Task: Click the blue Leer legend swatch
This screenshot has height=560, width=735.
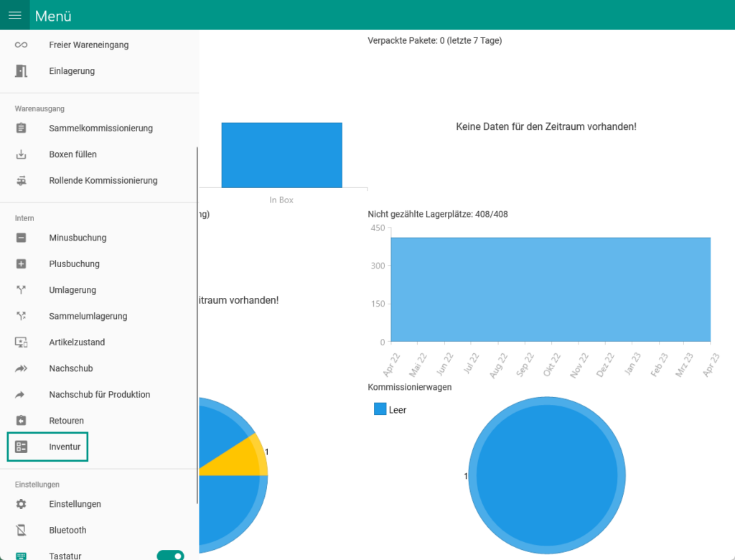Action: click(x=380, y=409)
